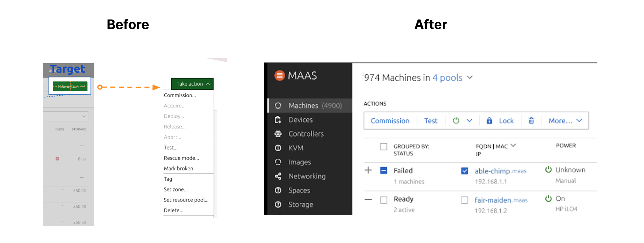This screenshot has width=644, height=243.
Task: Uncheck the able-chimp.maas checkbox
Action: pyautogui.click(x=465, y=171)
